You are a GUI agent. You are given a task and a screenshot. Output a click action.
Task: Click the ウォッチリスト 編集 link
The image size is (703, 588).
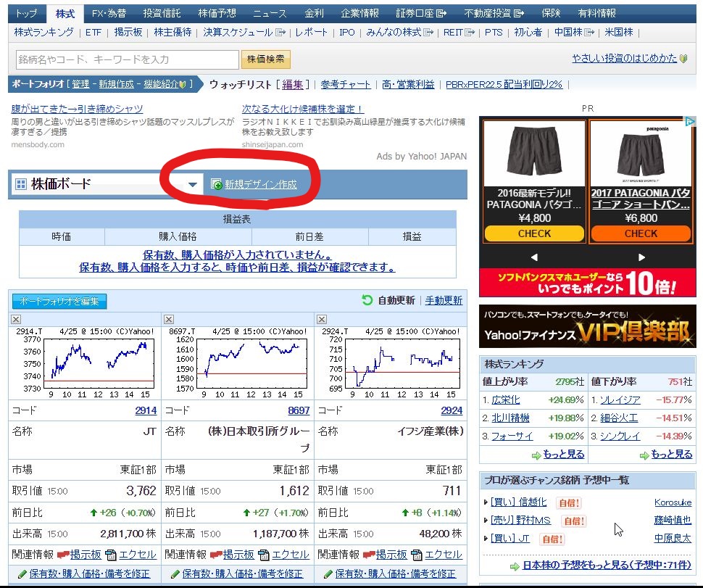tap(292, 84)
